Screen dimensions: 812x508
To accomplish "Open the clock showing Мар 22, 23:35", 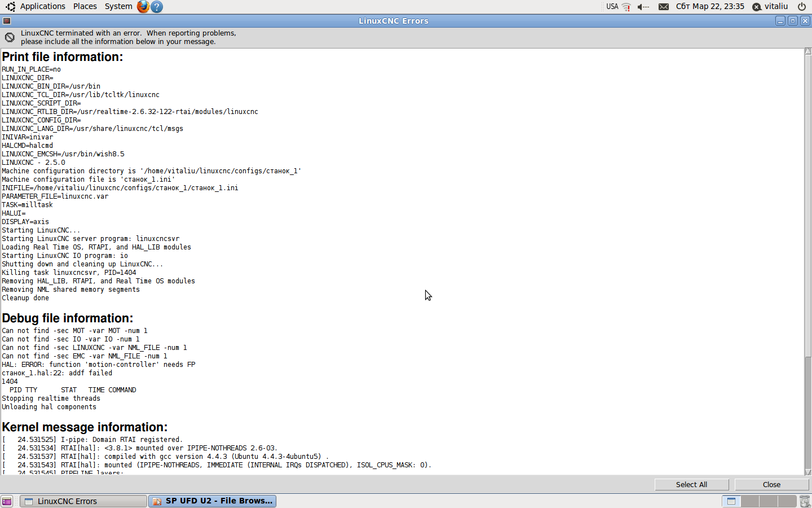I will (710, 6).
